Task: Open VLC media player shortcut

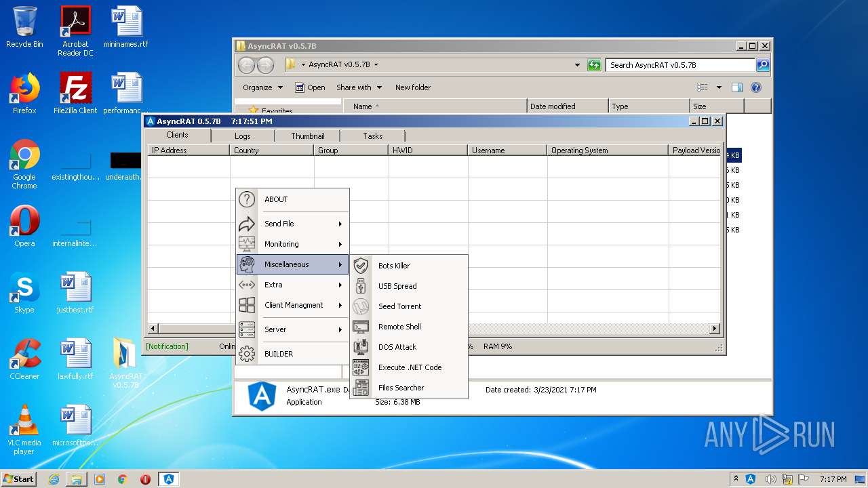Action: click(x=24, y=430)
